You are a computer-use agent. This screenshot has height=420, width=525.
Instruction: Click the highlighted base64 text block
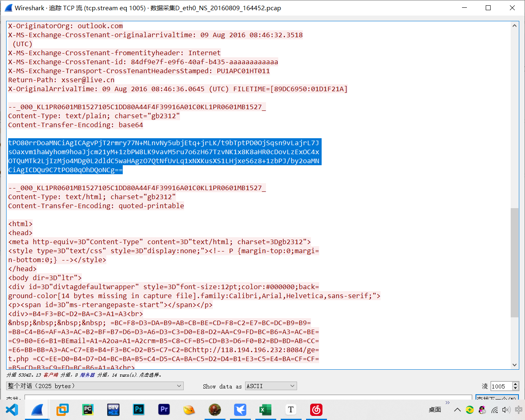[x=164, y=156]
